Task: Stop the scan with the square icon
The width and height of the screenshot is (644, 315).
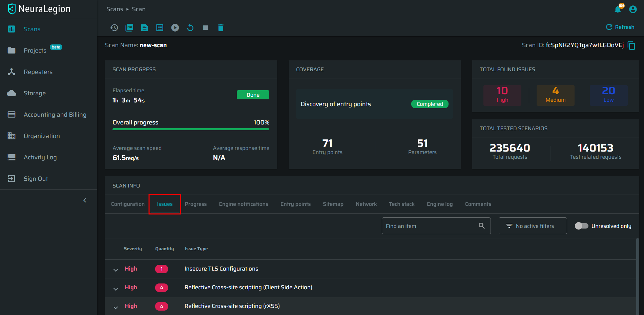Action: pyautogui.click(x=206, y=27)
